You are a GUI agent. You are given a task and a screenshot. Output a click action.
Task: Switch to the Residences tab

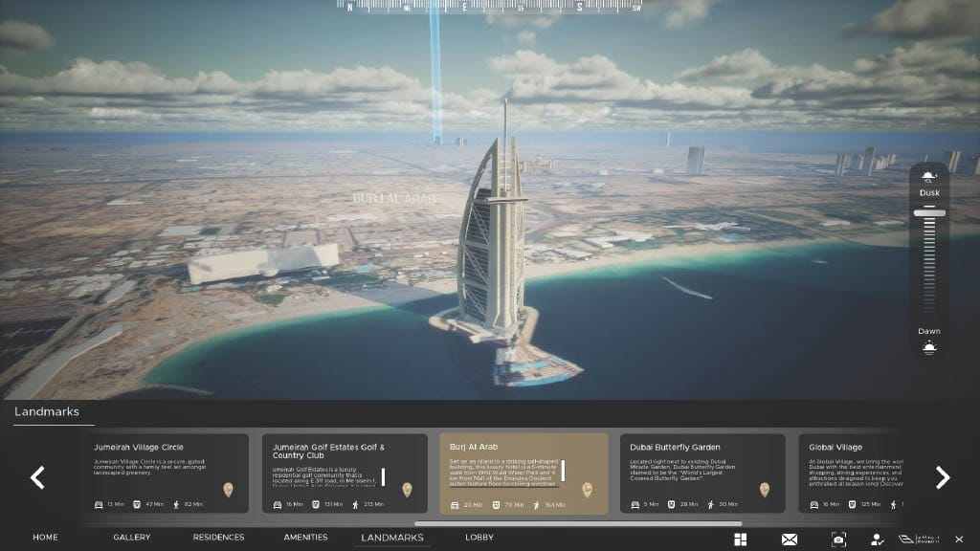point(218,538)
